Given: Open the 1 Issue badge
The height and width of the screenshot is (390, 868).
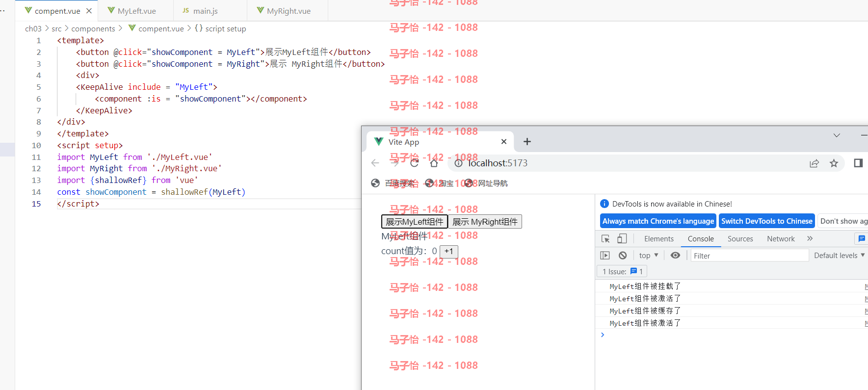Looking at the screenshot, I should coord(622,271).
